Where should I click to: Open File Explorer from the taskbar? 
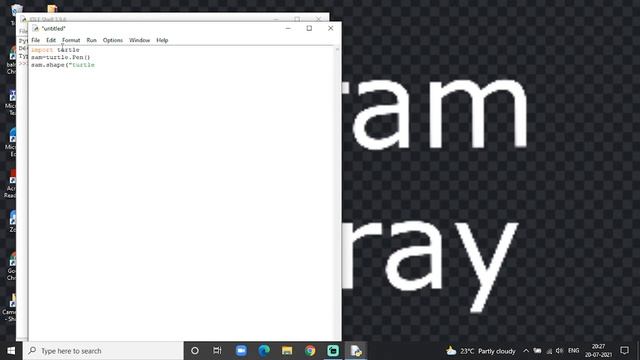click(x=287, y=351)
